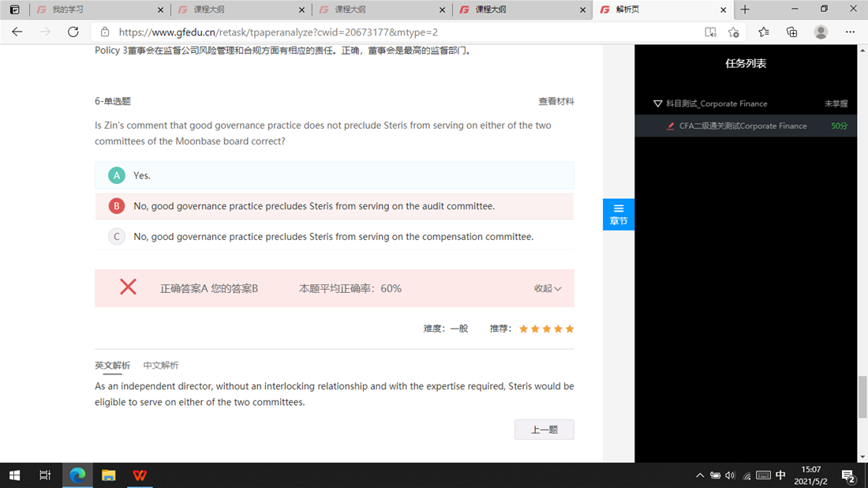Open the favorites list
Image resolution: width=868 pixels, height=488 pixels.
pyautogui.click(x=764, y=32)
